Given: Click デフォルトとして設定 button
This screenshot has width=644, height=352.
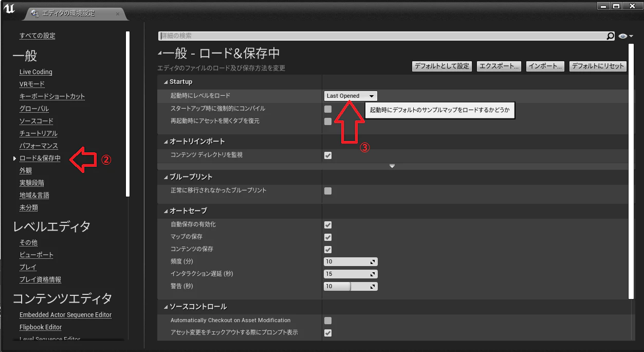Looking at the screenshot, I should point(442,66).
